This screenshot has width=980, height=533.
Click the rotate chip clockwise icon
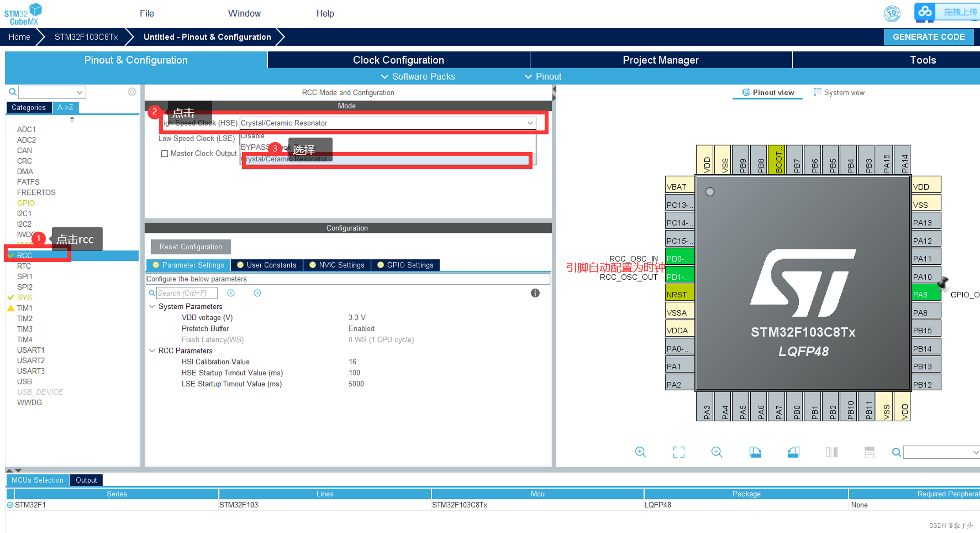click(755, 452)
